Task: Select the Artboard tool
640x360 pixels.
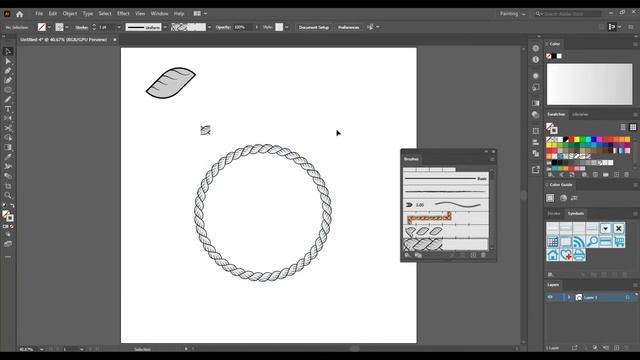Action: coord(8,186)
